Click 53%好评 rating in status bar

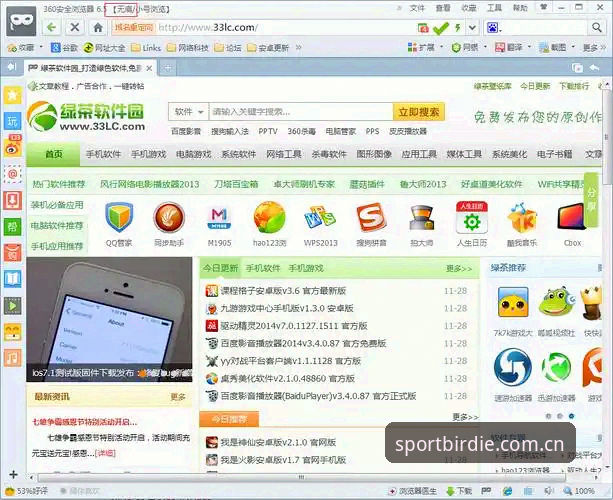tap(27, 491)
